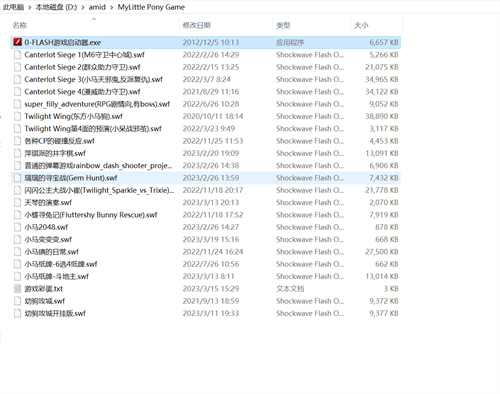Click the icon of Fluttershy Bunny Rescue file
This screenshot has width=500, height=394.
click(17, 215)
